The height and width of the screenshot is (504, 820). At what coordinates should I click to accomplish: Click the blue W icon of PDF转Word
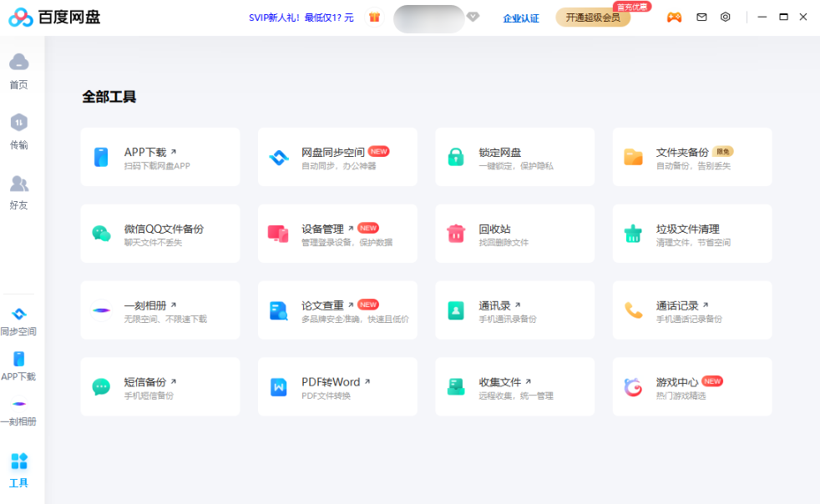[279, 387]
